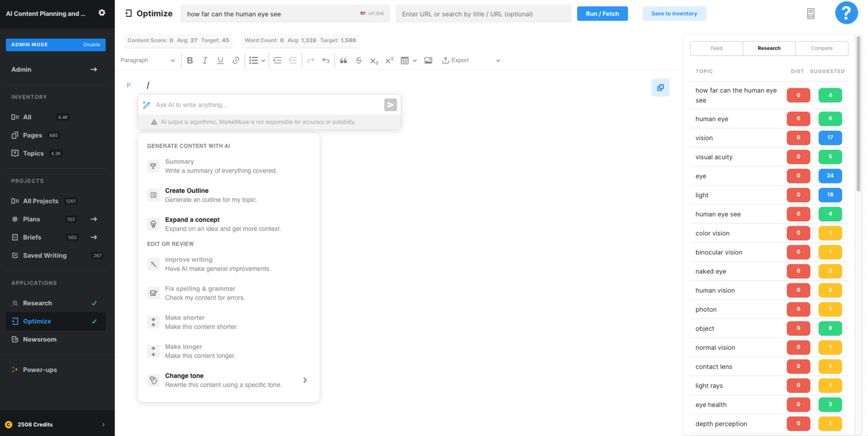The height and width of the screenshot is (436, 868).
Task: Toggle underline formatting
Action: (x=220, y=60)
